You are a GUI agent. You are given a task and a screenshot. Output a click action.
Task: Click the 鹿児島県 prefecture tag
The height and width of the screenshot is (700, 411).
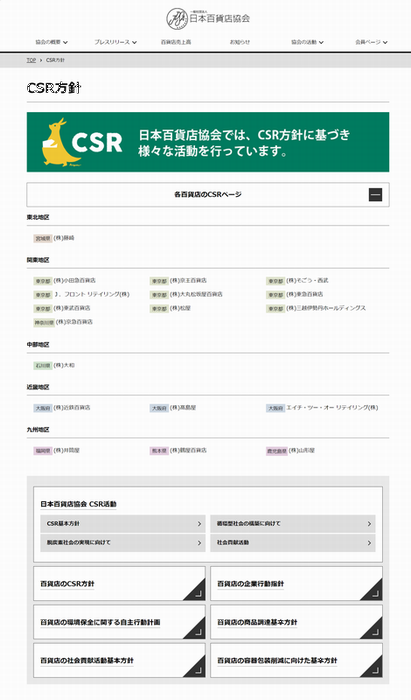[x=276, y=451]
